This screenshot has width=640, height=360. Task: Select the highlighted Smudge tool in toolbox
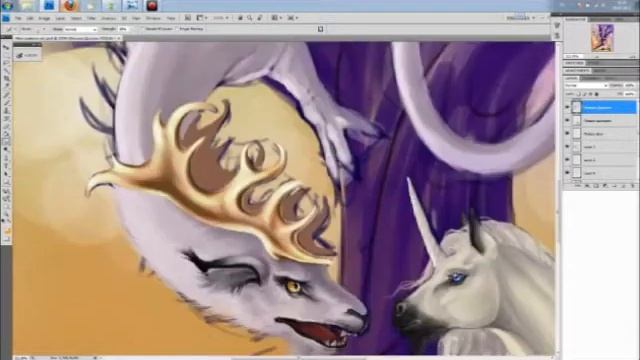[x=7, y=142]
